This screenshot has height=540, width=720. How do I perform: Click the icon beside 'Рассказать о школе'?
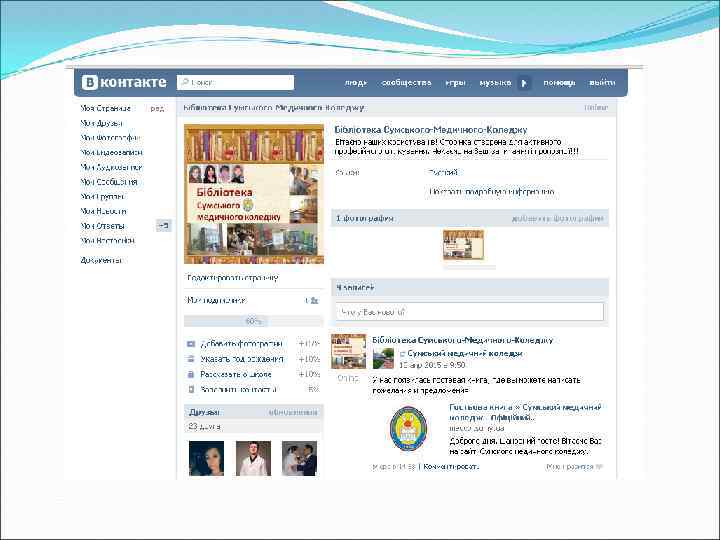tap(191, 374)
